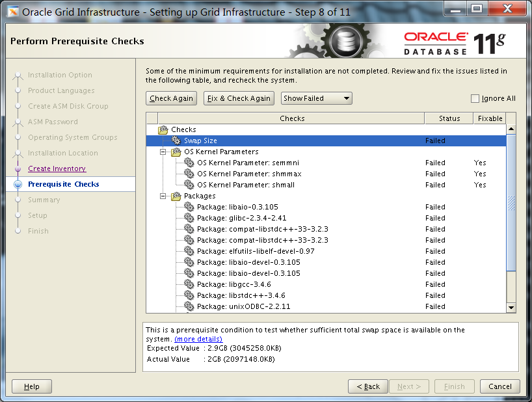
Task: Click the gear icon for shmall parameter
Action: 189,185
